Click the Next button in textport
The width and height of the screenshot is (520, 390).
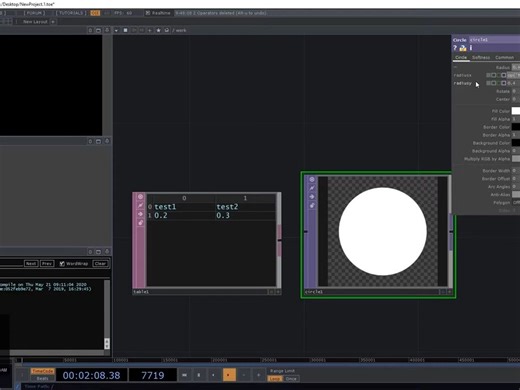[31, 264]
